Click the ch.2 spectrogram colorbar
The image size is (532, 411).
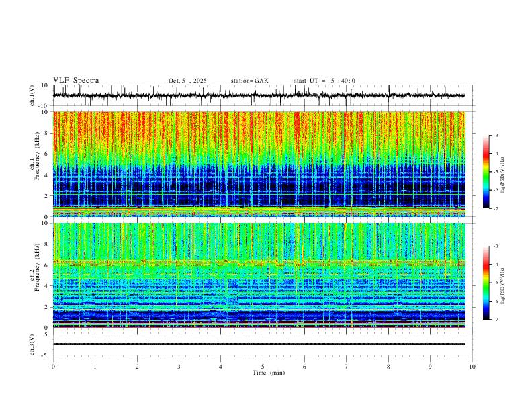[486, 283]
